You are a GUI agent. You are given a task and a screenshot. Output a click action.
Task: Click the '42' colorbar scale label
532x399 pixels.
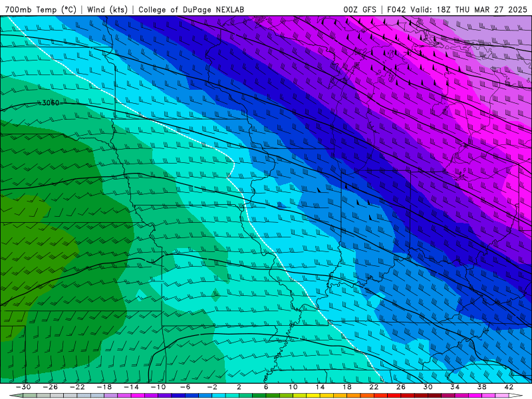pos(509,387)
